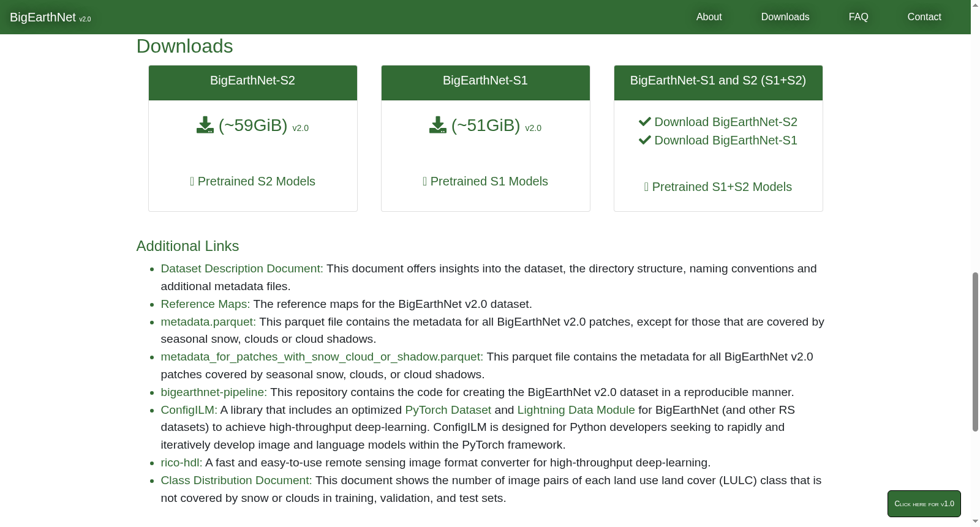The image size is (980, 527).
Task: Go to Downloads in the navbar
Action: coord(785,17)
